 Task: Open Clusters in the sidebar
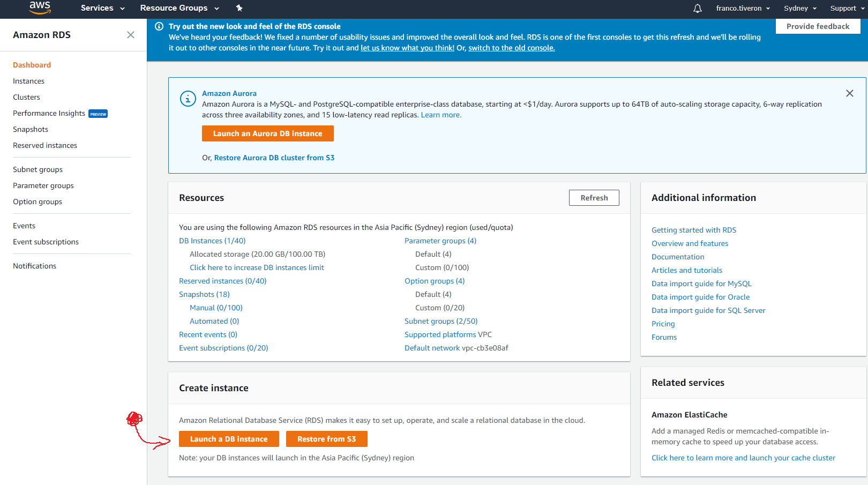tap(27, 97)
